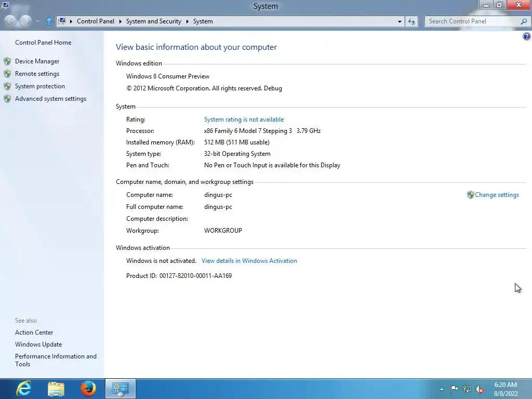Click the 32-bit Operating System text

point(237,154)
